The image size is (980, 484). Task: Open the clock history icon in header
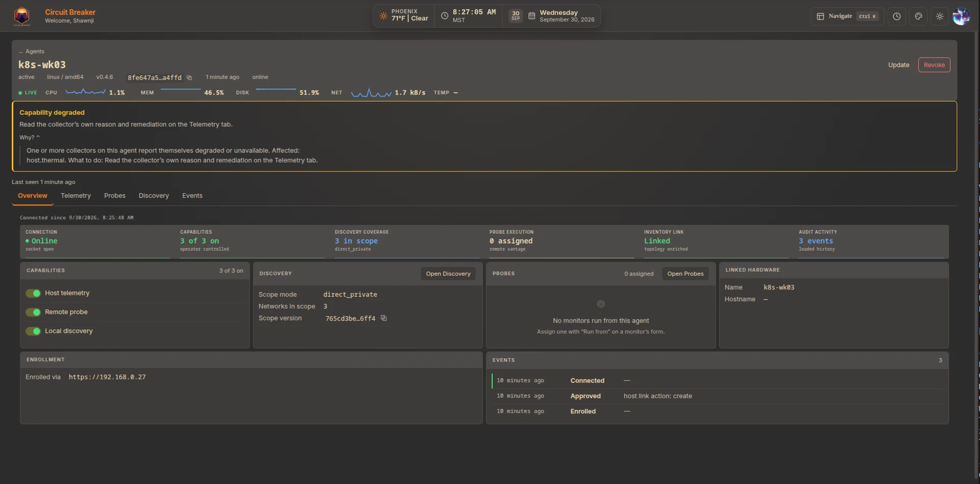click(897, 16)
